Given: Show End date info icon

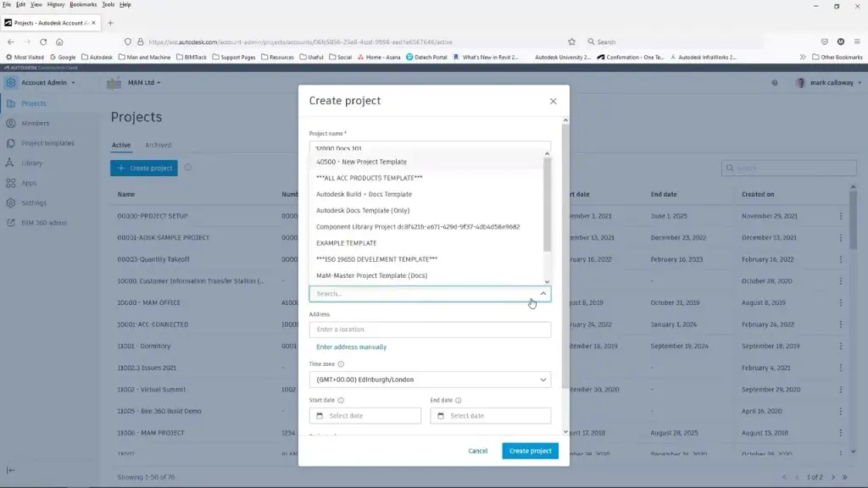Looking at the screenshot, I should tap(459, 400).
